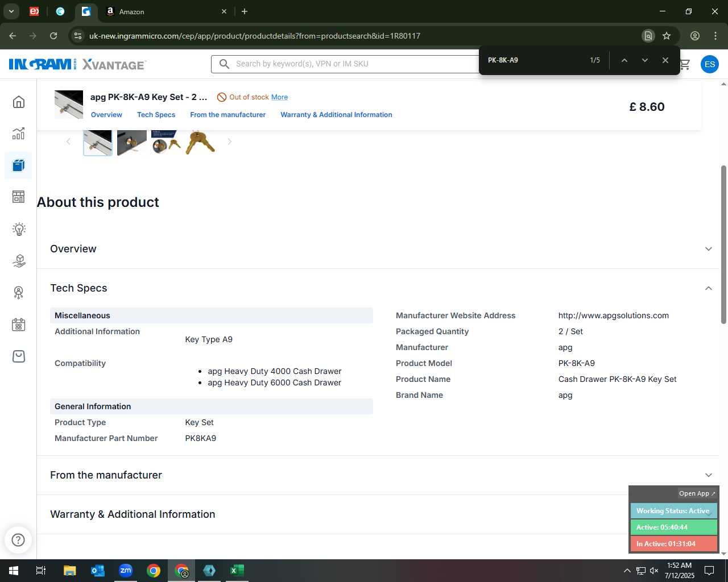The image size is (728, 582).
Task: Open the notifications center icon
Action: [x=709, y=571]
